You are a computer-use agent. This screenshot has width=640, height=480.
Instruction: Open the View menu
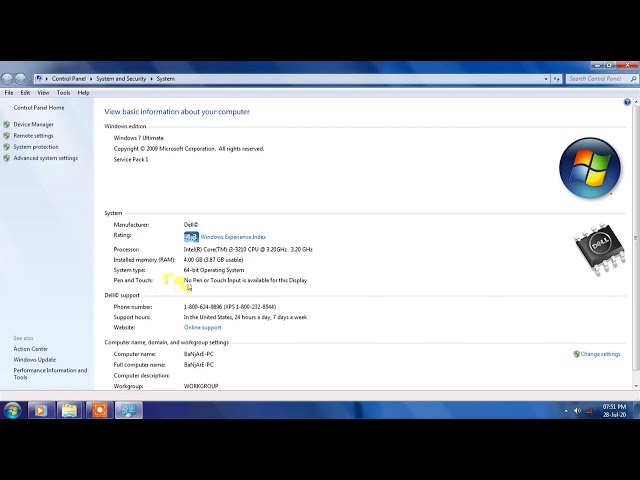coord(43,93)
